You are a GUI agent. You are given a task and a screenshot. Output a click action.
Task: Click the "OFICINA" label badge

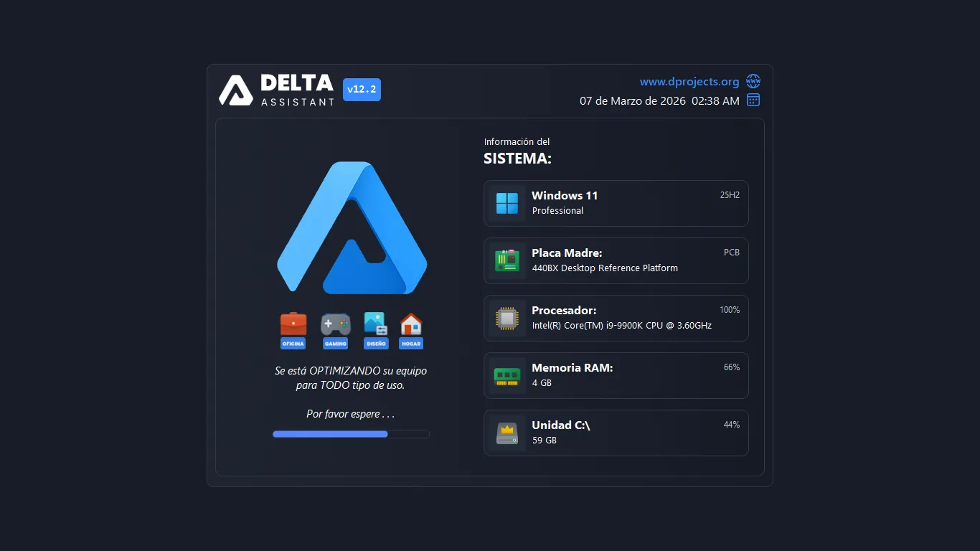[293, 344]
